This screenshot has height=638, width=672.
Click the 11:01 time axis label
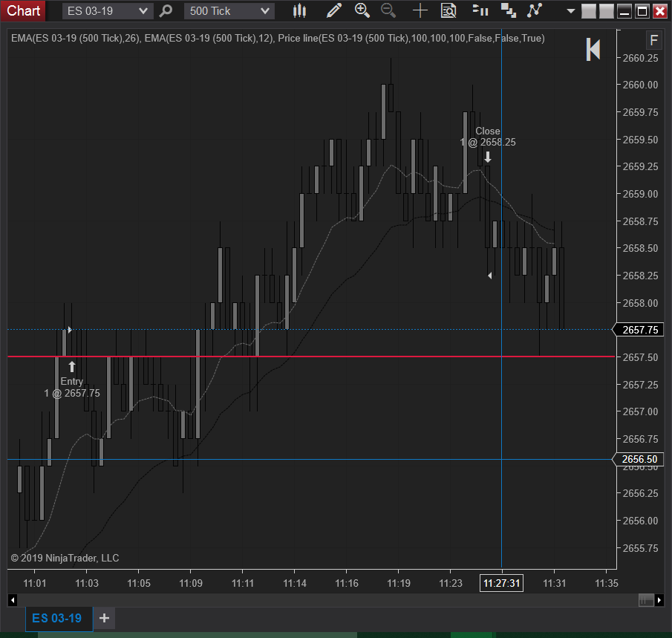tap(35, 583)
